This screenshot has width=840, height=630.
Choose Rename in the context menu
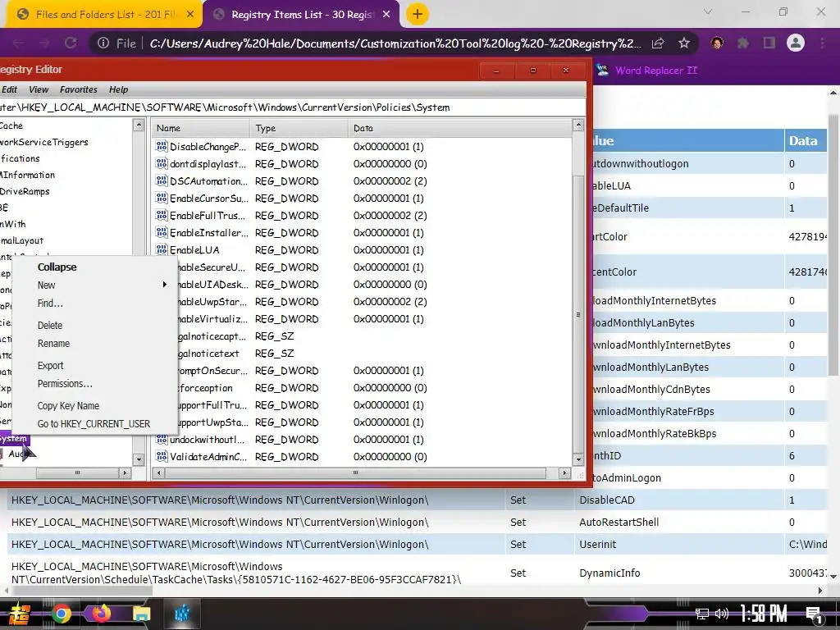coord(53,344)
